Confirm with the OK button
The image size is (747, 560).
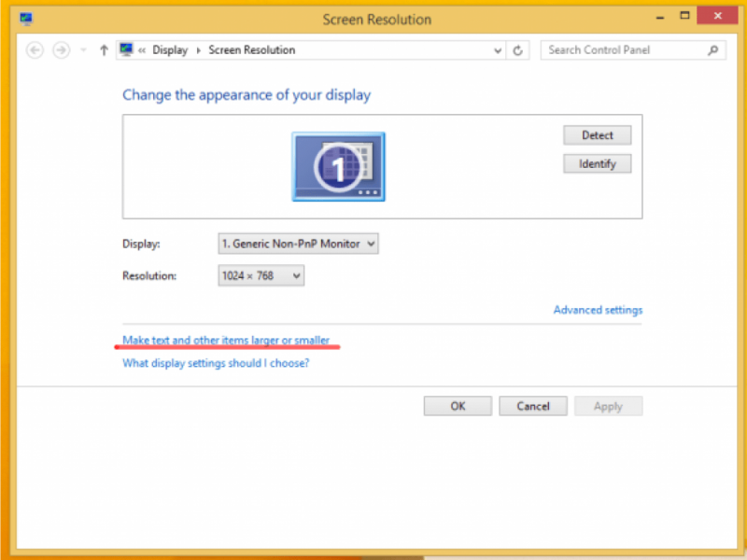458,406
